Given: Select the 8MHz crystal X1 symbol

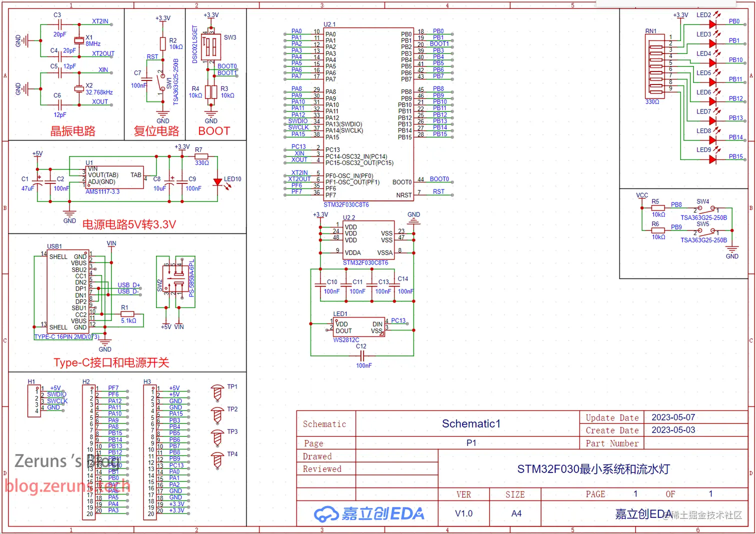Looking at the screenshot, I should point(79,40).
